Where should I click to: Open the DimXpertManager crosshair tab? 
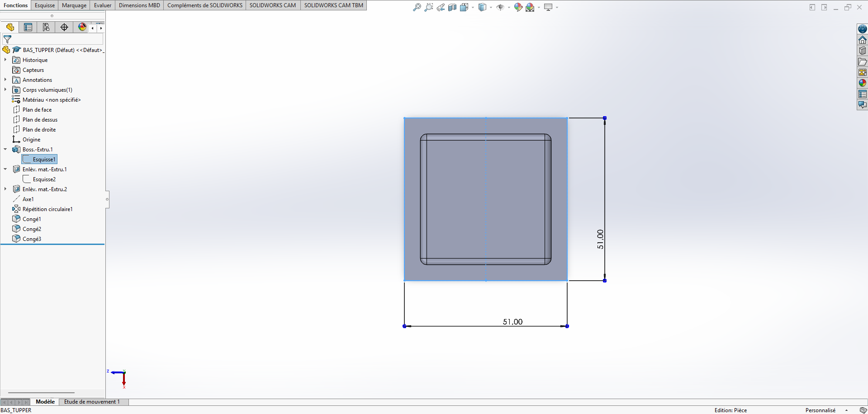pyautogui.click(x=64, y=28)
